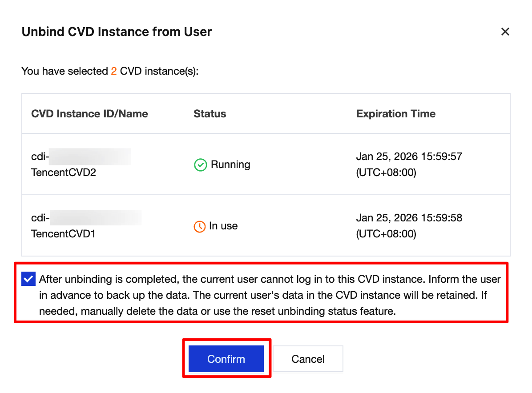
Task: Click the Status column header
Action: pos(210,113)
